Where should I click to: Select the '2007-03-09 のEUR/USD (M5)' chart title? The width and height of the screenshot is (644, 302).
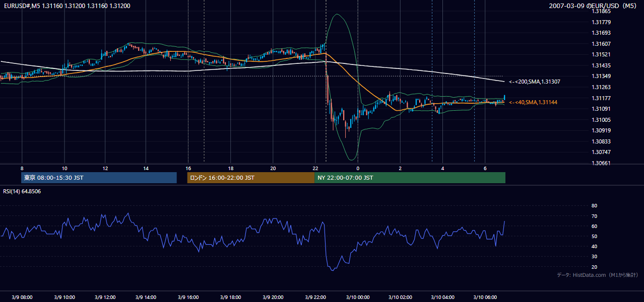(x=594, y=5)
